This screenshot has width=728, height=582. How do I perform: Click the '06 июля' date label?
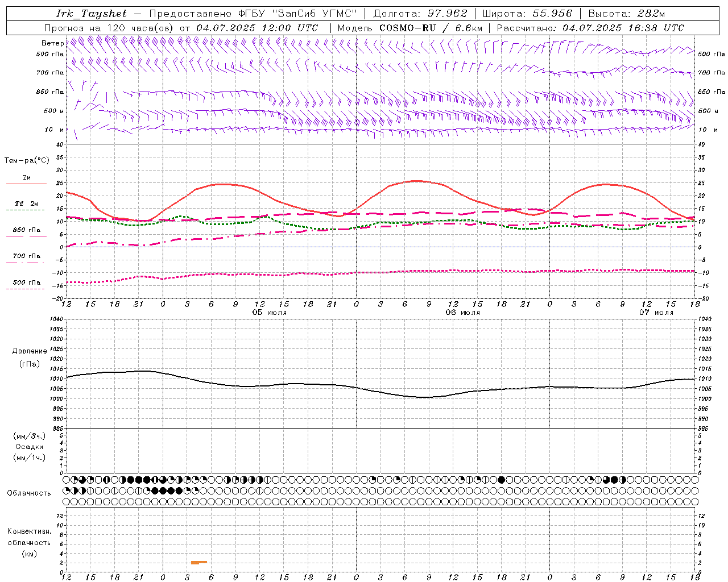click(463, 313)
